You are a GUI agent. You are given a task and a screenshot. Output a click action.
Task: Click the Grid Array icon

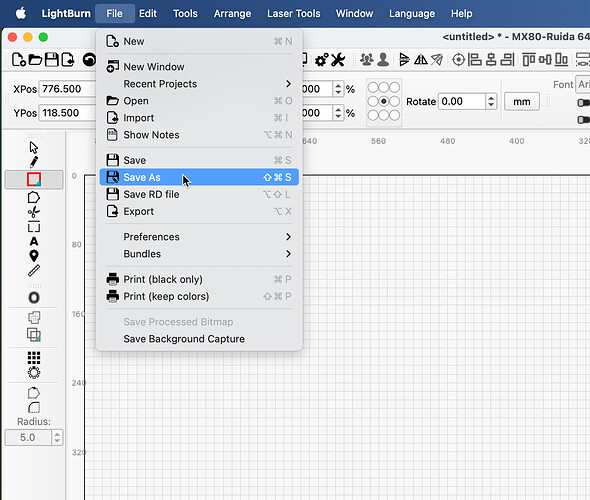click(x=34, y=357)
